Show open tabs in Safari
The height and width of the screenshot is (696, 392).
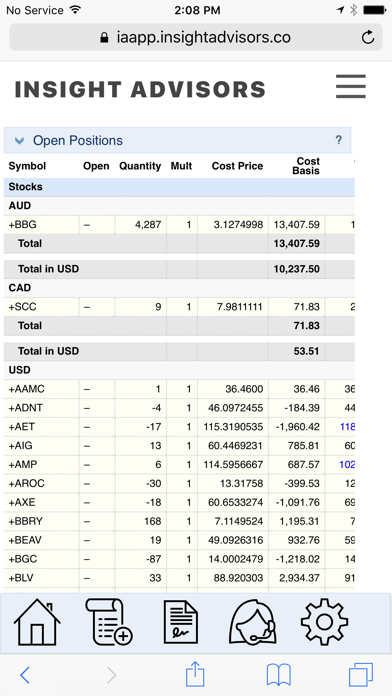360,675
